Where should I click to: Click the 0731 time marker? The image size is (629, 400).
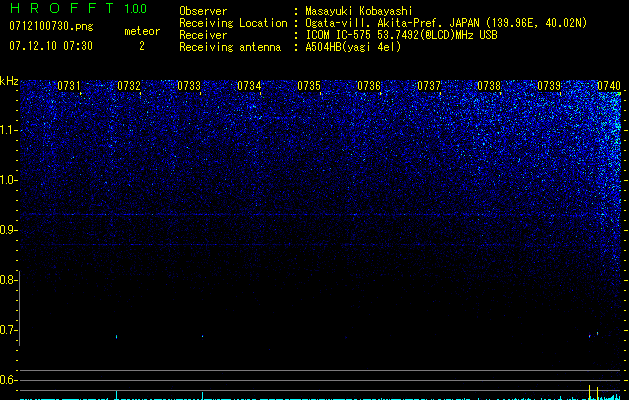tap(69, 86)
